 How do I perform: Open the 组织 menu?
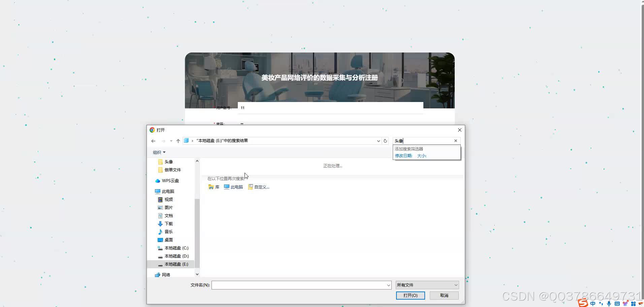pos(159,152)
